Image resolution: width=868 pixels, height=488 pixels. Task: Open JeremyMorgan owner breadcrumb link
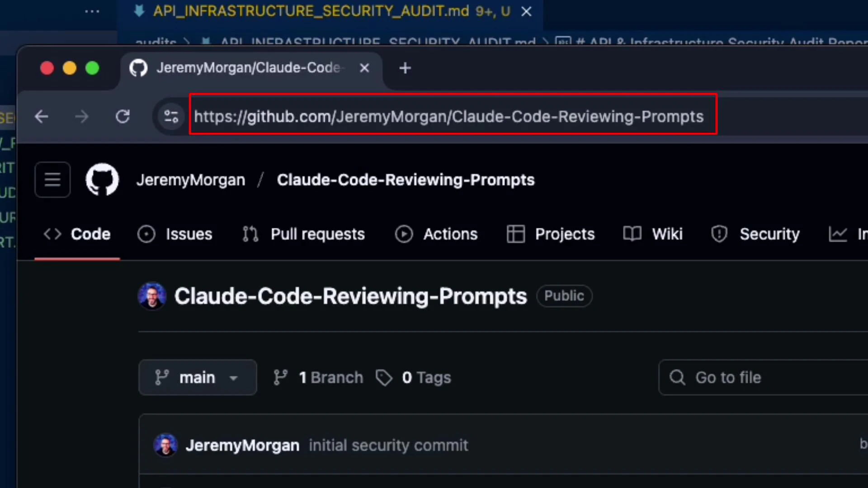[x=191, y=180]
